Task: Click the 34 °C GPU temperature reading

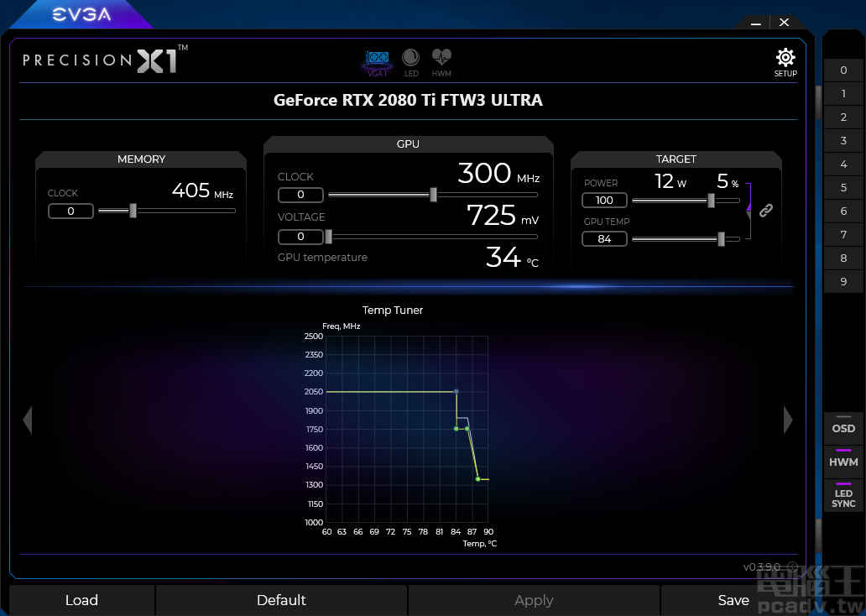Action: pos(512,257)
